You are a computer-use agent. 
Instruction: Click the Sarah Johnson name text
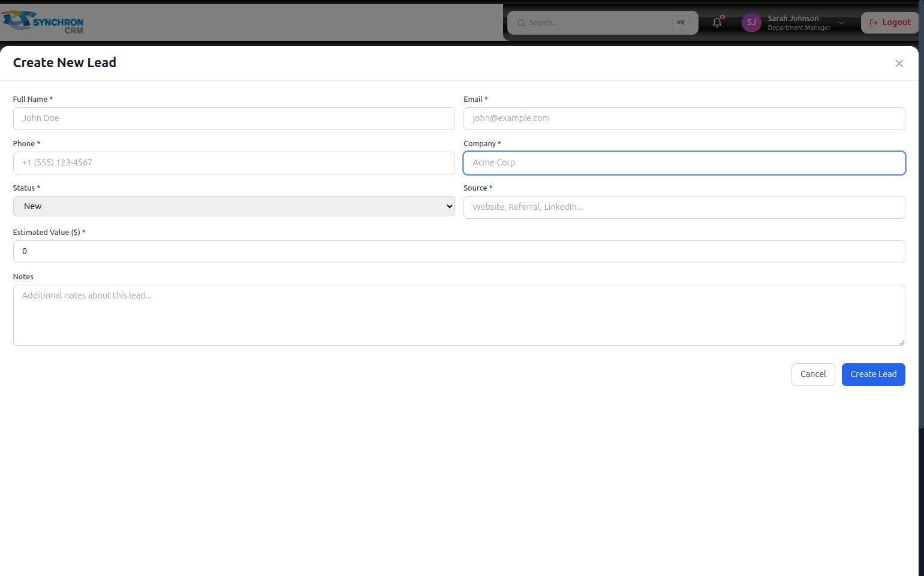coord(793,19)
